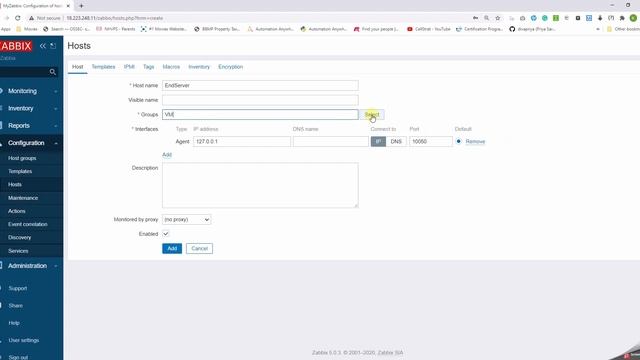Switch to the Inventory tab in host form
The height and width of the screenshot is (360, 640).
tap(199, 67)
